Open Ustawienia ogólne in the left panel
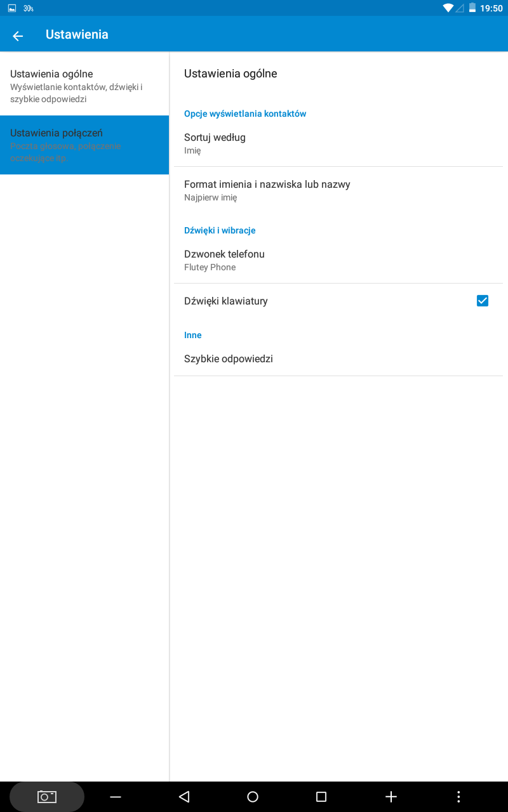This screenshot has width=508, height=812. [x=84, y=86]
